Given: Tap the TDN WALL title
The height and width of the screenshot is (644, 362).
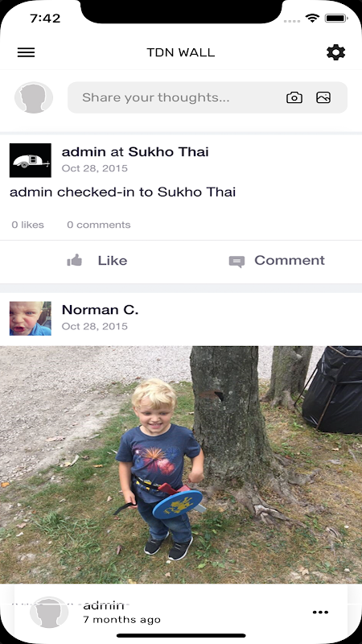Looking at the screenshot, I should coord(181,52).
